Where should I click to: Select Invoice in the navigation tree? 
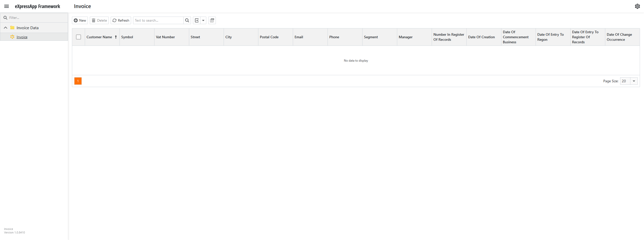22,37
